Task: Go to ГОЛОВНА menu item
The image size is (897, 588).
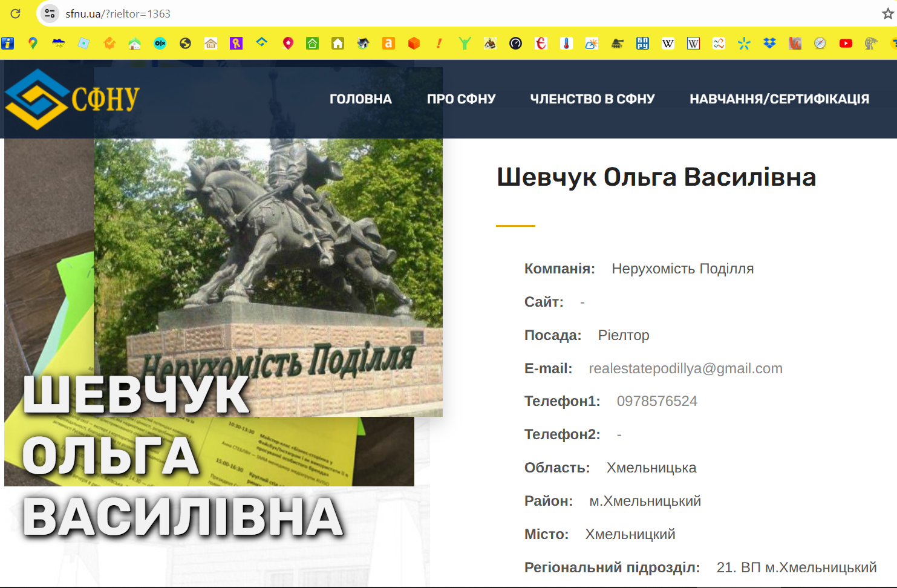Action: [360, 99]
